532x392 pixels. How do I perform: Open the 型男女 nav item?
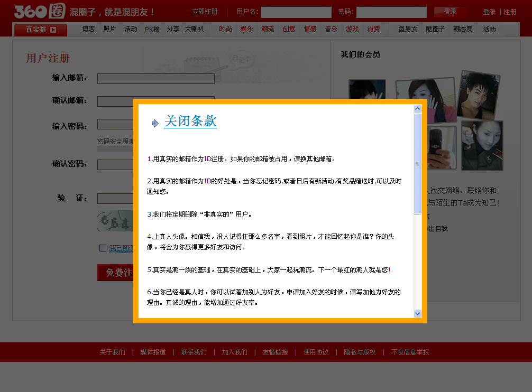(x=408, y=29)
